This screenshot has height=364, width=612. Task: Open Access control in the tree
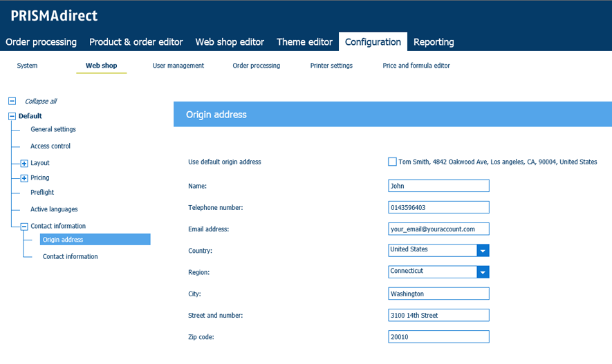click(50, 146)
